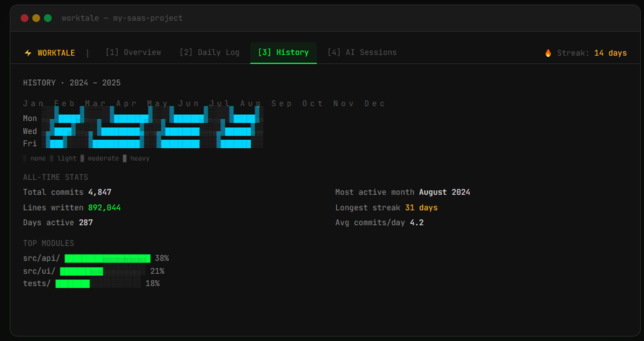The height and width of the screenshot is (341, 644).
Task: Click the yellow minimize window dot
Action: tap(36, 18)
